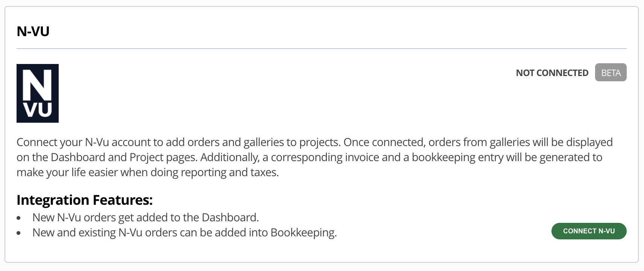This screenshot has width=644, height=271.
Task: Click the N-VU section heading
Action: (33, 31)
